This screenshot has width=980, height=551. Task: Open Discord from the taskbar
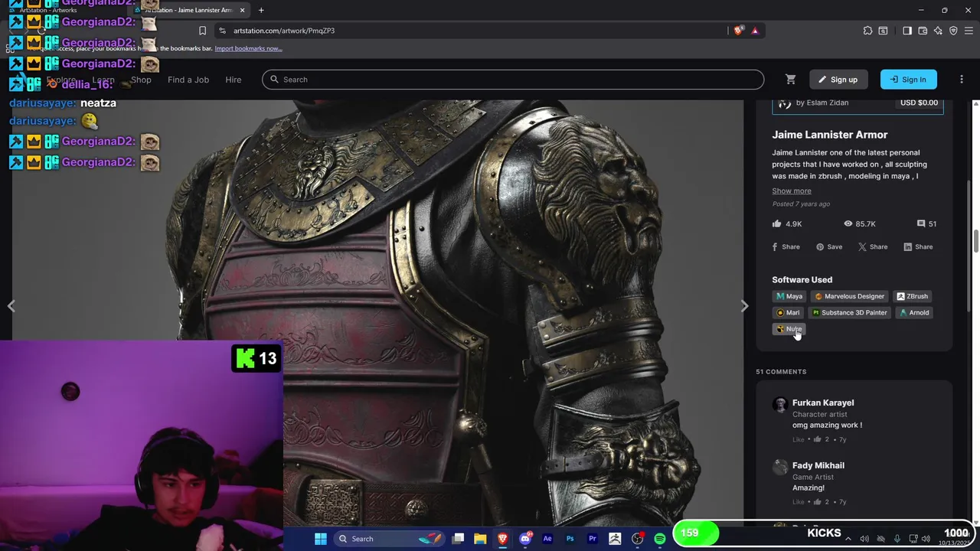coord(525,539)
